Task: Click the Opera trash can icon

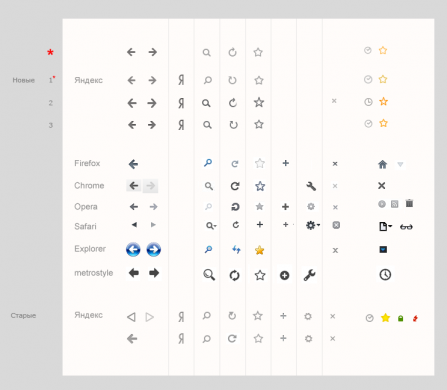Action: pos(409,203)
